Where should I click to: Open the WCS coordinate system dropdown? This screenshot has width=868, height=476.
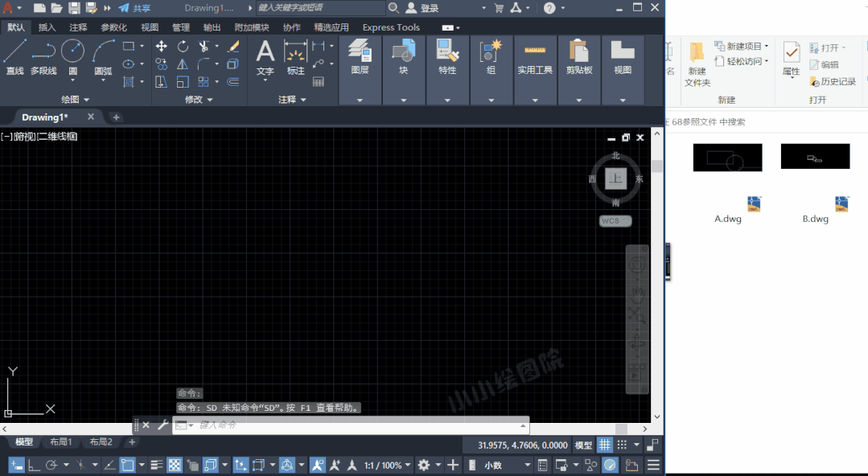pos(615,221)
